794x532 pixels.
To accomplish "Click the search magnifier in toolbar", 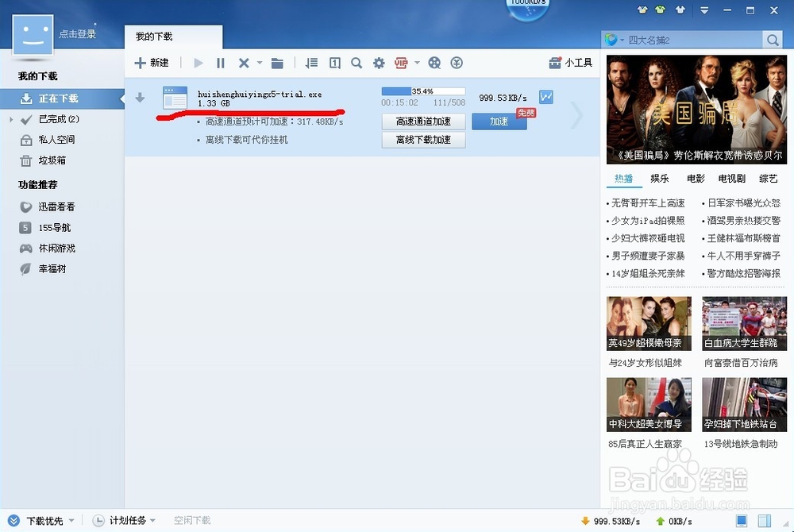I will [357, 63].
